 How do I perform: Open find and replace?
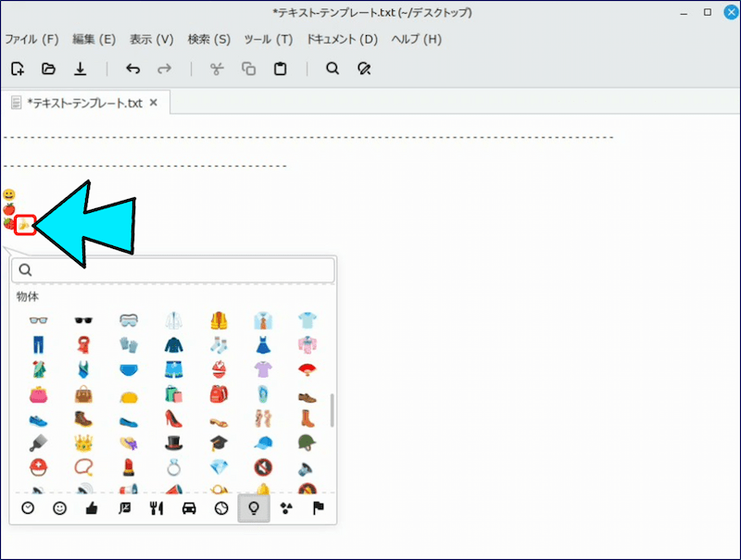click(x=364, y=68)
